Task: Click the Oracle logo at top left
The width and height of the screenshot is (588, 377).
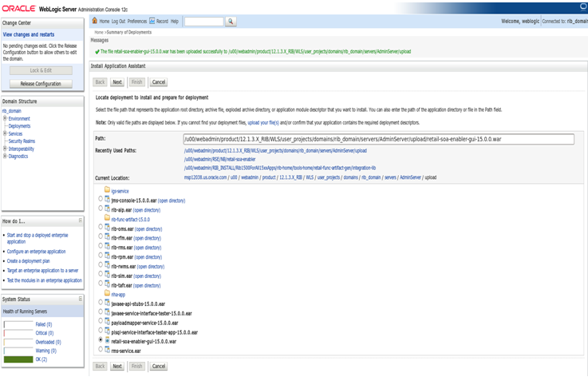Action: tap(19, 8)
